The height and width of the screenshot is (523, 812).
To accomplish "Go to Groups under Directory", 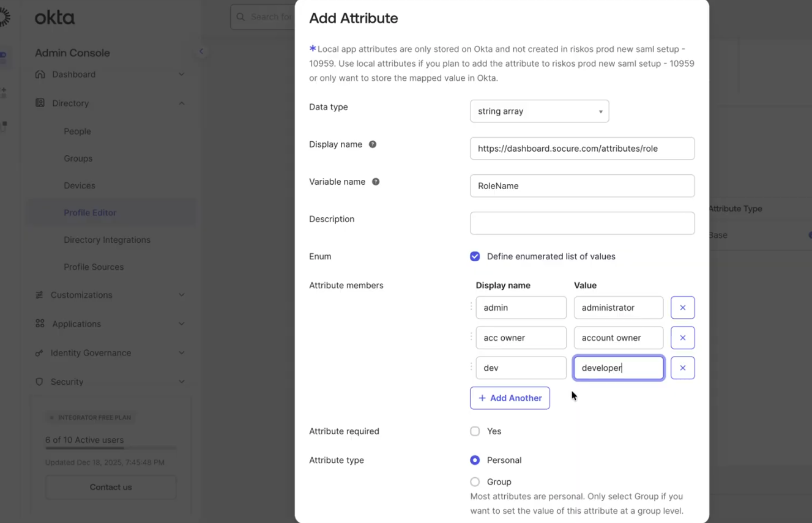I will pyautogui.click(x=78, y=158).
